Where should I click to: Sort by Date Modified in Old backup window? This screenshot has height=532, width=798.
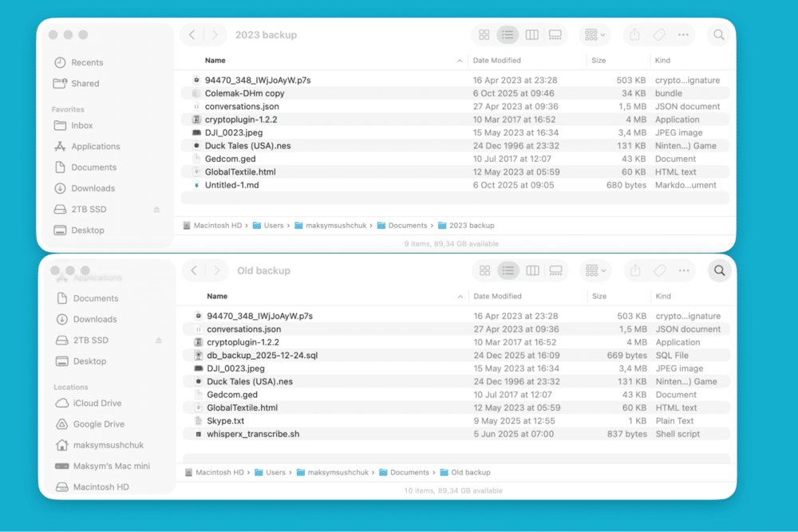pos(497,296)
